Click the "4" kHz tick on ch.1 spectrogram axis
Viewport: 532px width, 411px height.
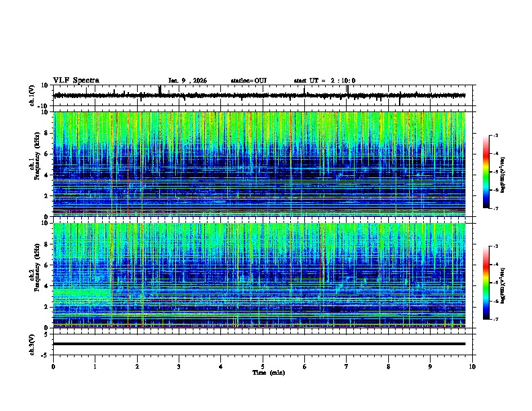click(47, 175)
